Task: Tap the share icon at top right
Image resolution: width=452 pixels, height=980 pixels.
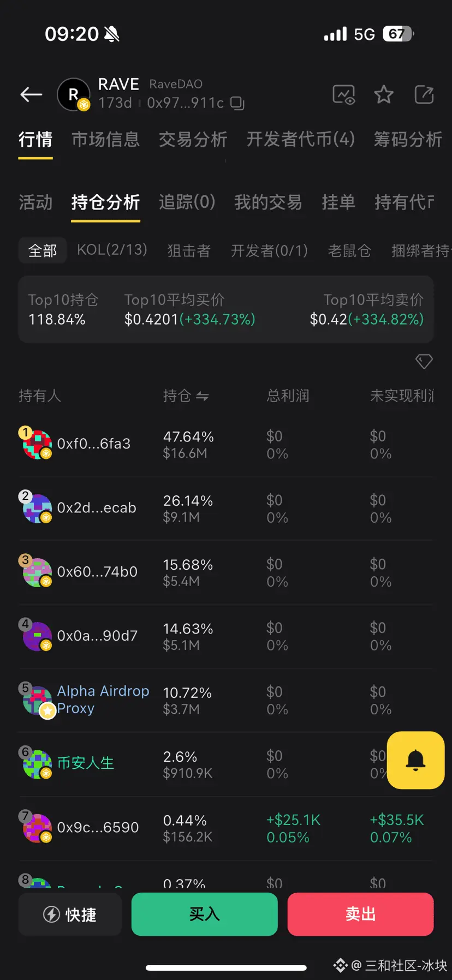Action: [x=424, y=94]
